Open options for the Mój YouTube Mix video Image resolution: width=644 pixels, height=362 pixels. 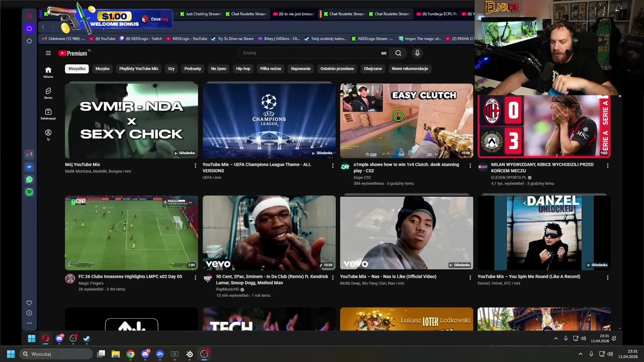click(x=195, y=165)
